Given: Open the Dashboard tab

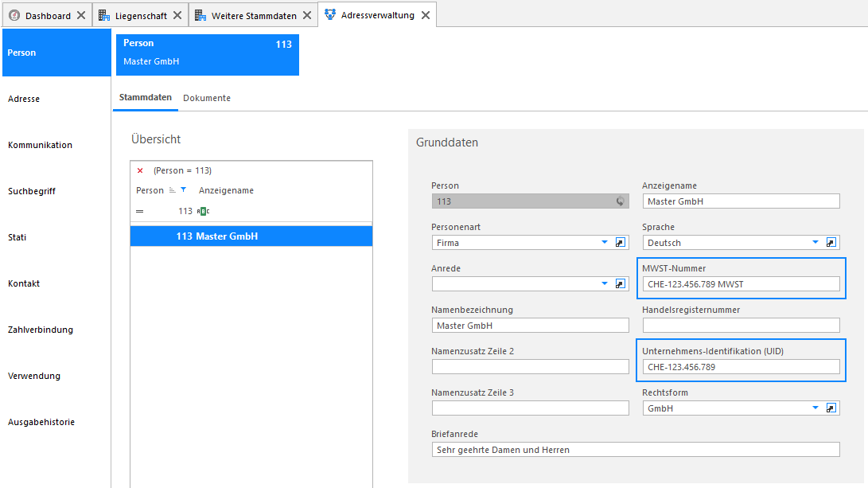Looking at the screenshot, I should pyautogui.click(x=48, y=15).
